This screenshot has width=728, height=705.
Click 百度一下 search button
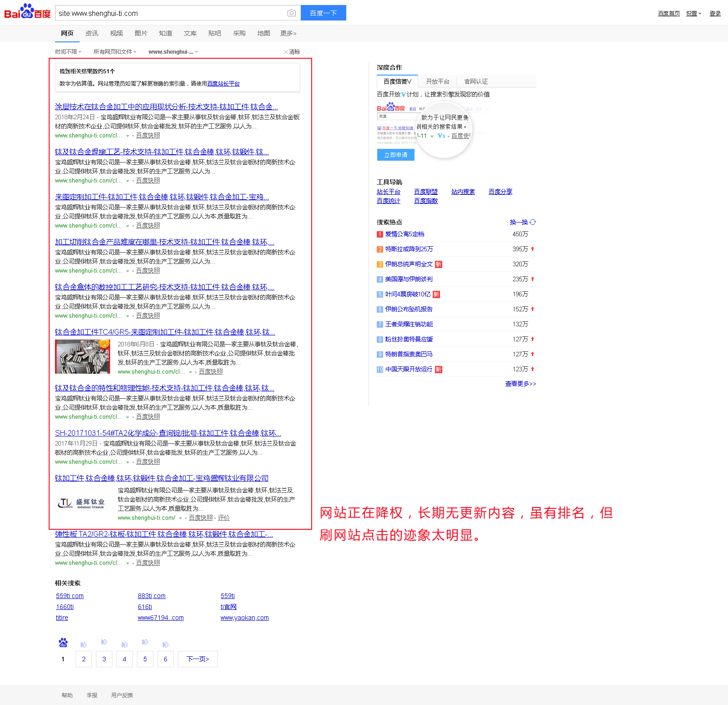click(x=324, y=13)
